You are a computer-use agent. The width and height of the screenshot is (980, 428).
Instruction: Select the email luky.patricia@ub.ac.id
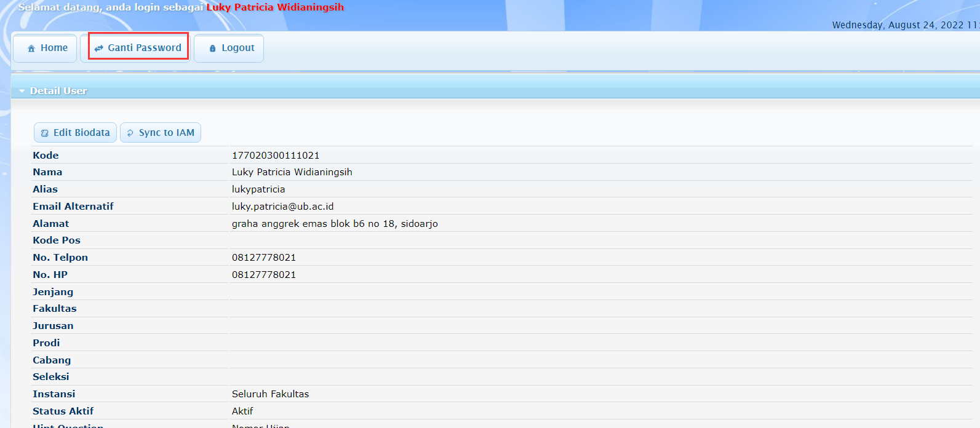point(282,207)
